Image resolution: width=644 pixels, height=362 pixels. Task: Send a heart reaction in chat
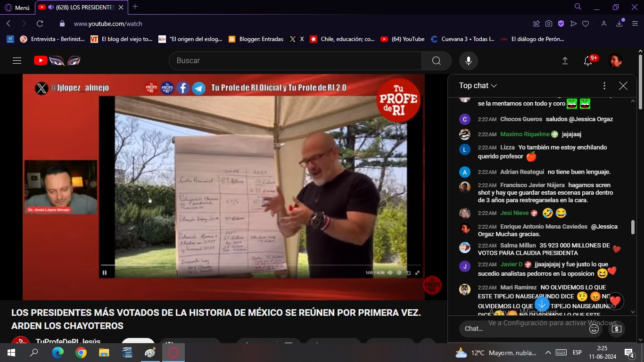(615, 301)
